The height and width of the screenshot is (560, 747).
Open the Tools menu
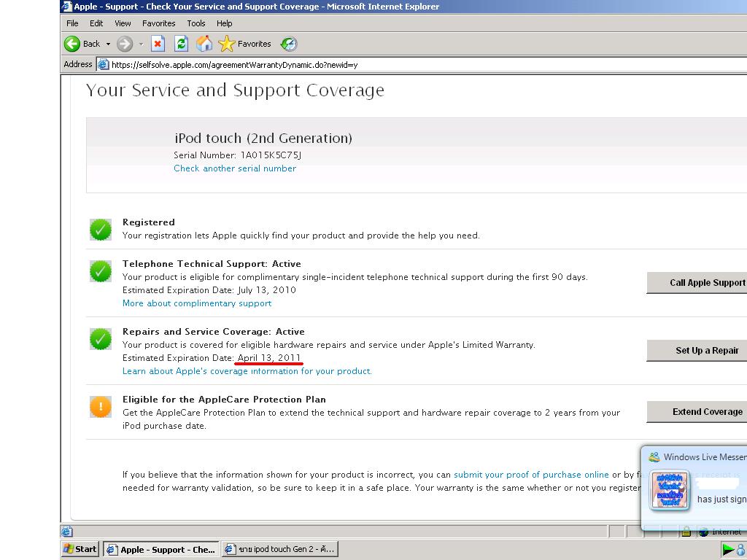coord(196,23)
